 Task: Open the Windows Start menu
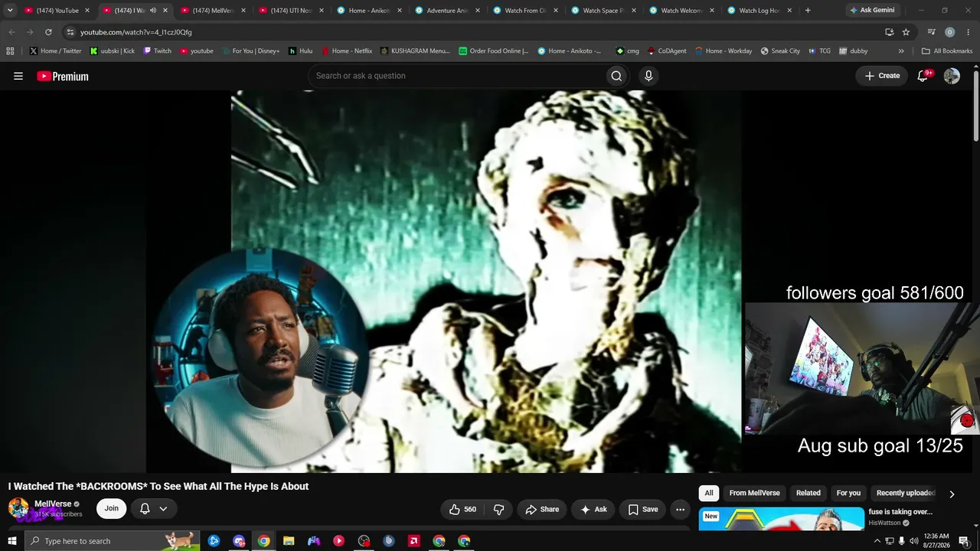(x=11, y=541)
